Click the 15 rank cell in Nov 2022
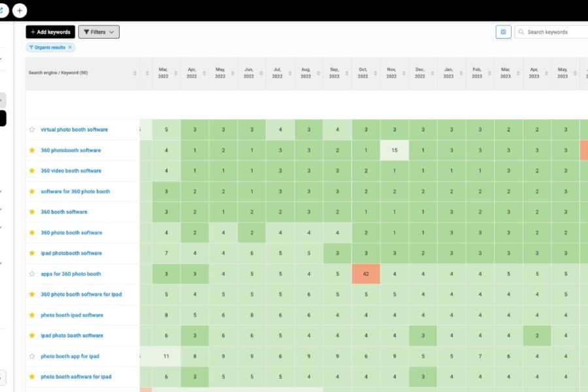588x392 pixels. point(395,150)
